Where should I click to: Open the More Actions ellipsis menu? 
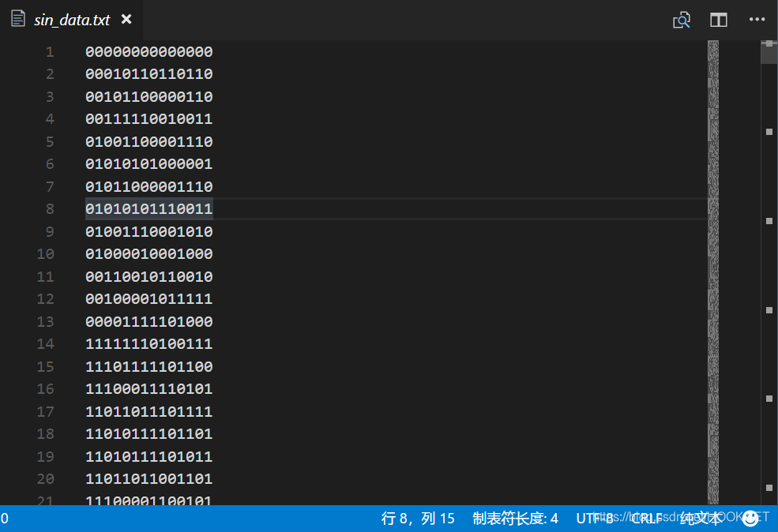pyautogui.click(x=757, y=19)
